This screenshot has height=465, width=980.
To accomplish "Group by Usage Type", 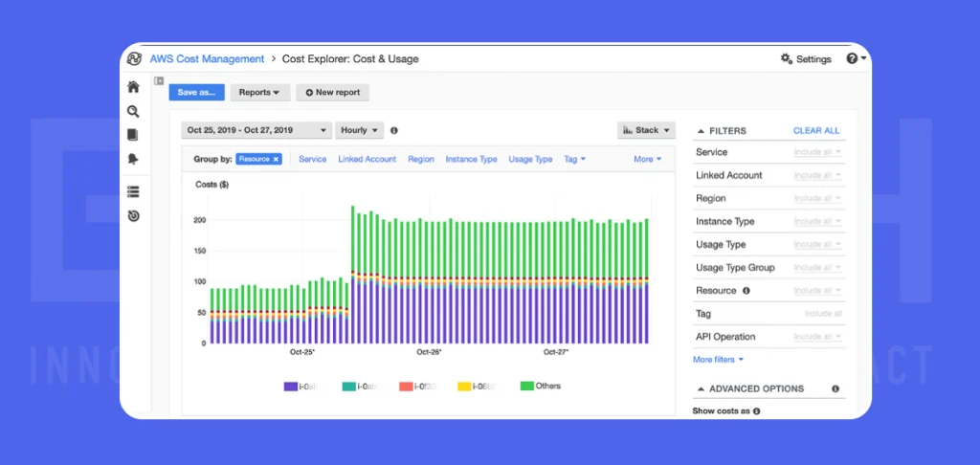I will click(530, 160).
